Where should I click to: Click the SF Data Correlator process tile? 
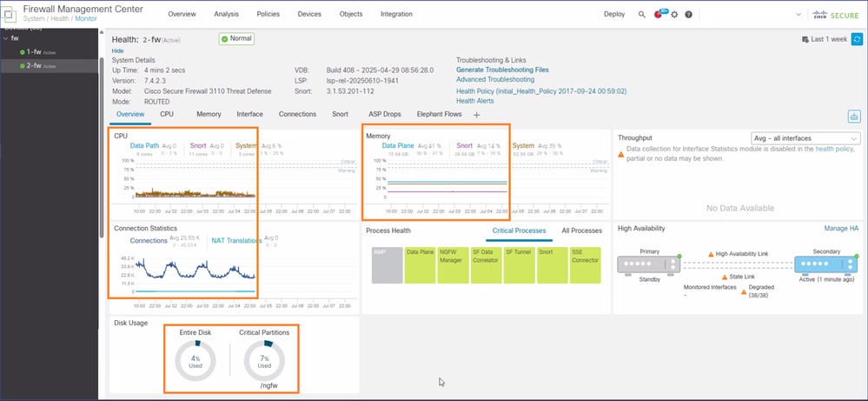pos(486,265)
